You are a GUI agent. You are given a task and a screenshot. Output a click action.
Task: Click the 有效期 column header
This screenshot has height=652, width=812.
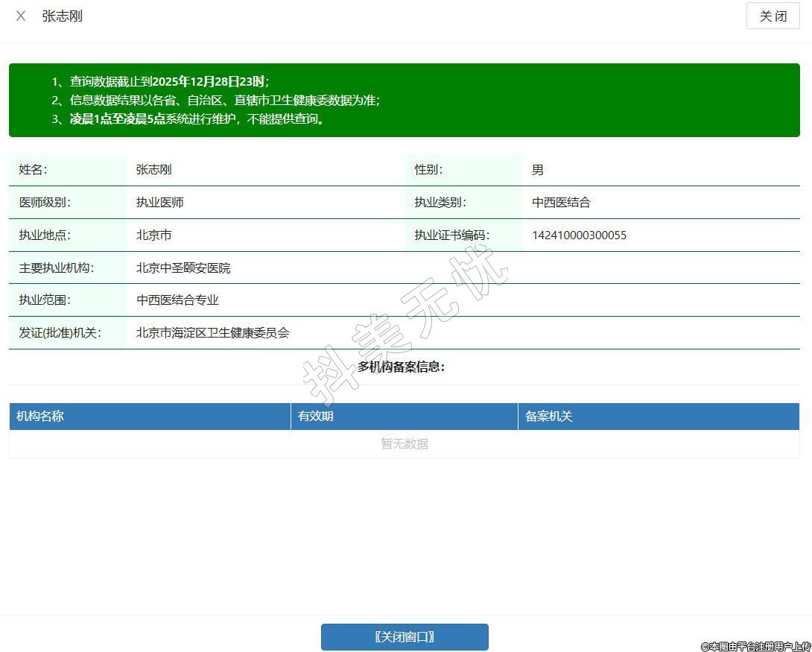click(316, 417)
